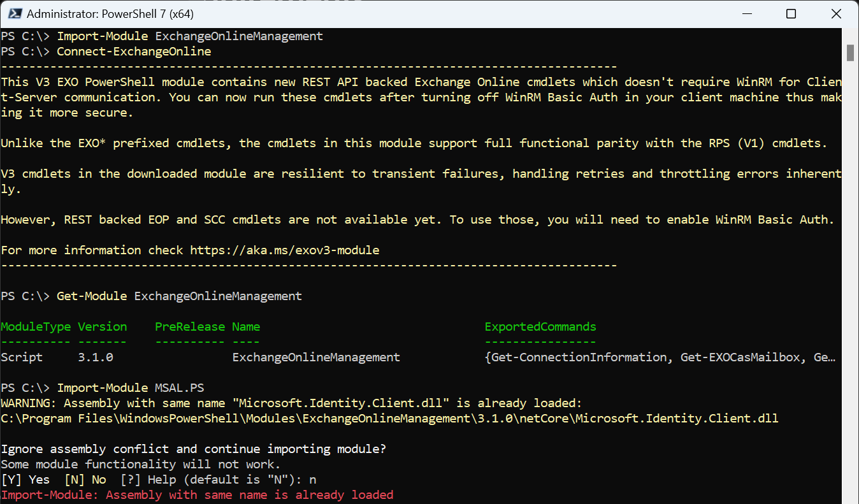Click the [N] No prompt option

[x=85, y=479]
